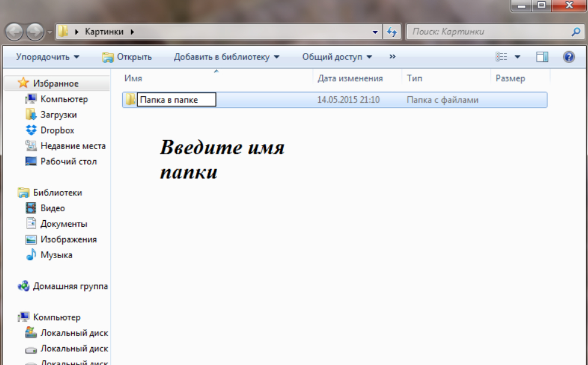Sort by Дата изменения column header

pos(350,78)
